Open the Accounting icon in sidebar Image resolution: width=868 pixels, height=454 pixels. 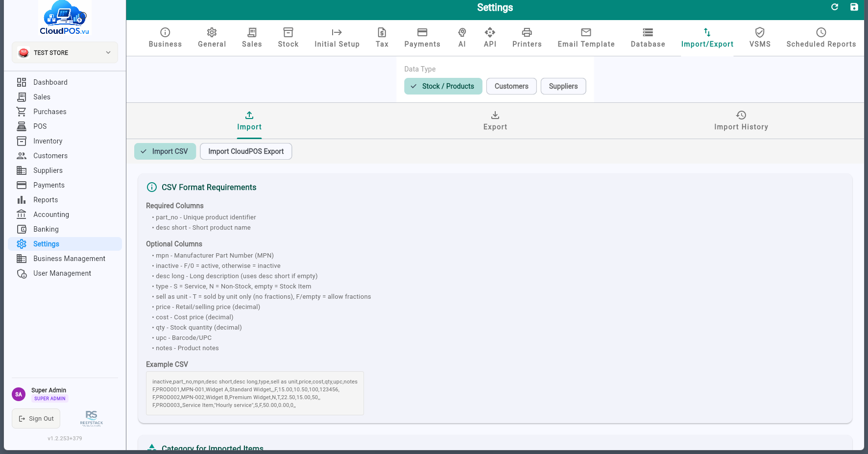tap(22, 215)
